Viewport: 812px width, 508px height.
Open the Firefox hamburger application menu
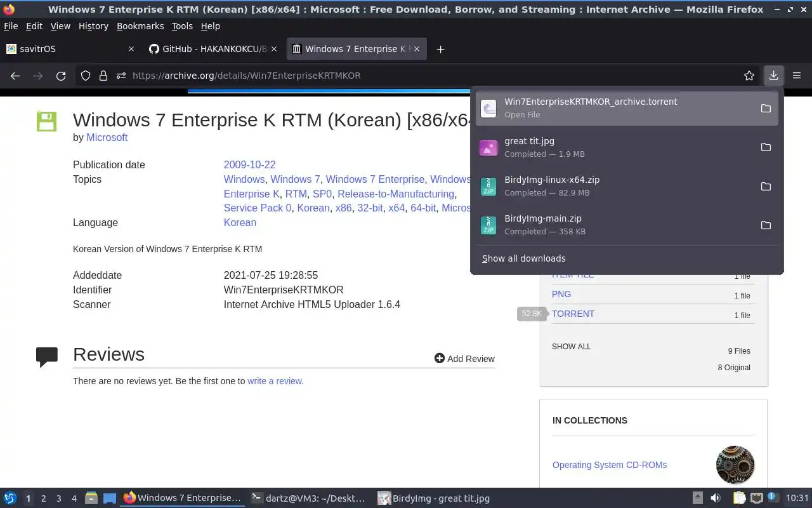[x=797, y=76]
